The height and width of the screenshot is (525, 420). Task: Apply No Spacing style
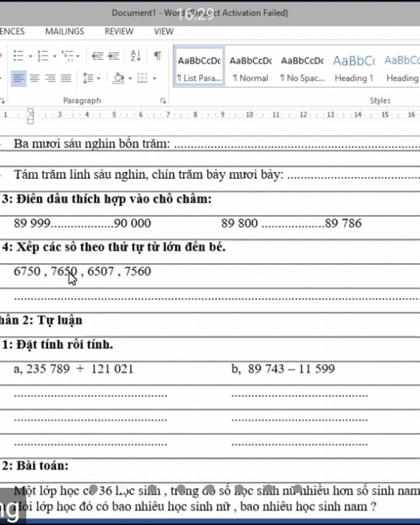click(x=302, y=67)
